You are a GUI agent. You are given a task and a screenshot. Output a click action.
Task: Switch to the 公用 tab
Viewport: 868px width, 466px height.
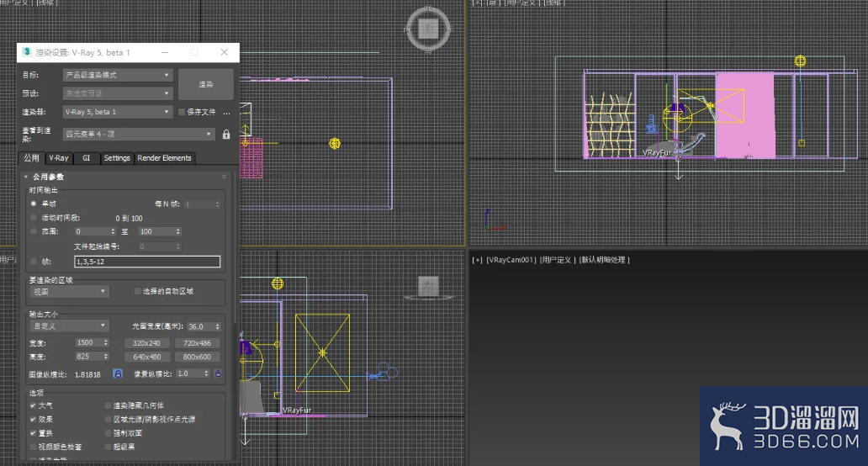[x=32, y=158]
